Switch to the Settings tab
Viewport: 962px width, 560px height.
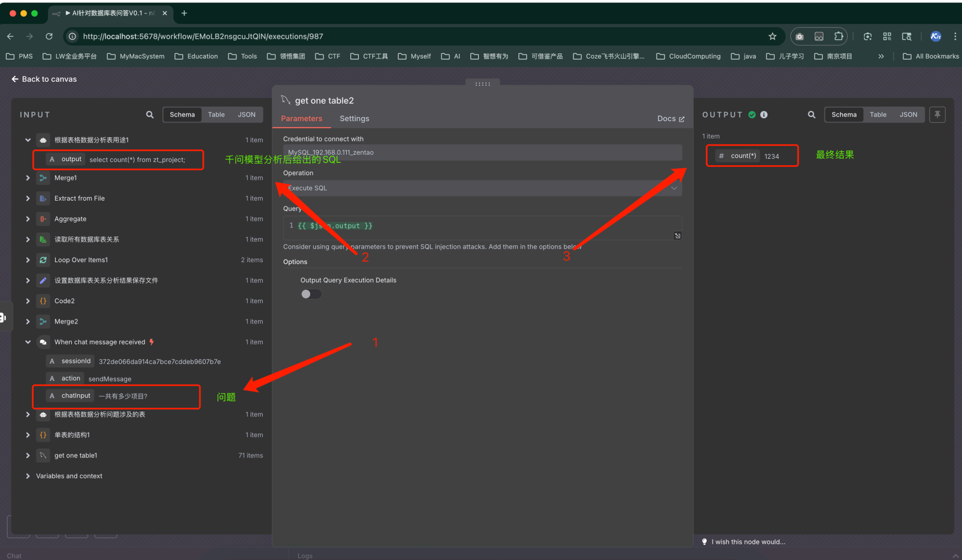click(354, 118)
